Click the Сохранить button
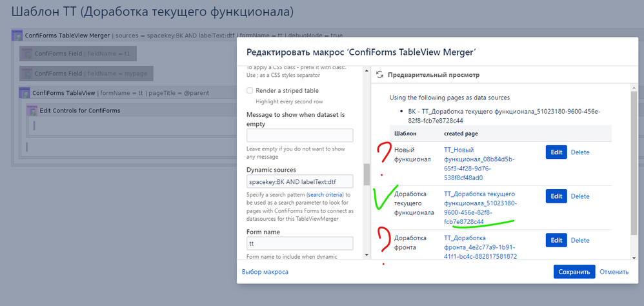This screenshot has height=306, width=644. (574, 272)
